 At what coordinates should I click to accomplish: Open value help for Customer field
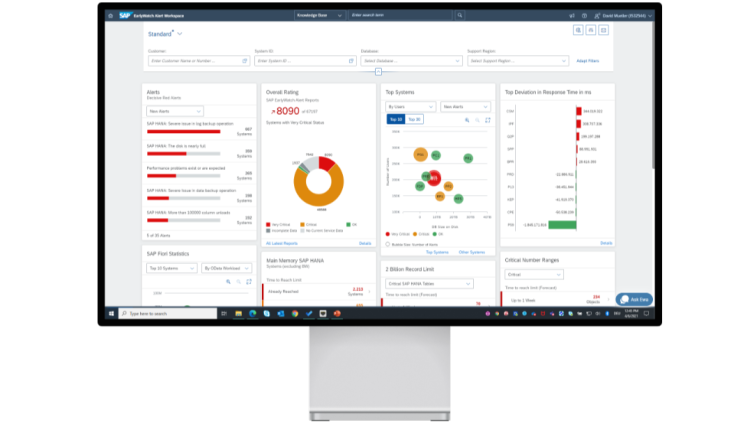tap(245, 60)
